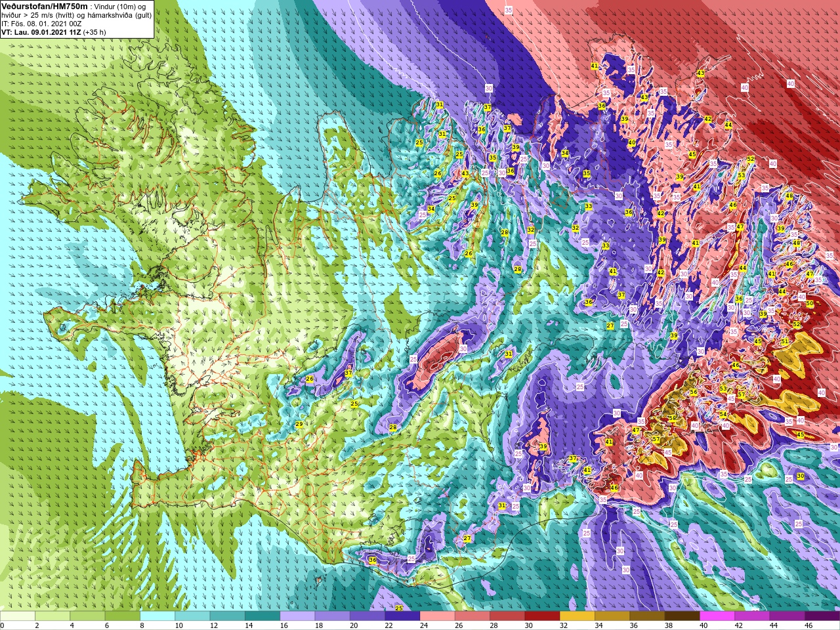Click the 22–24 m/s deep indigo swatch
Screen dimensions: 840x630
coord(402,616)
